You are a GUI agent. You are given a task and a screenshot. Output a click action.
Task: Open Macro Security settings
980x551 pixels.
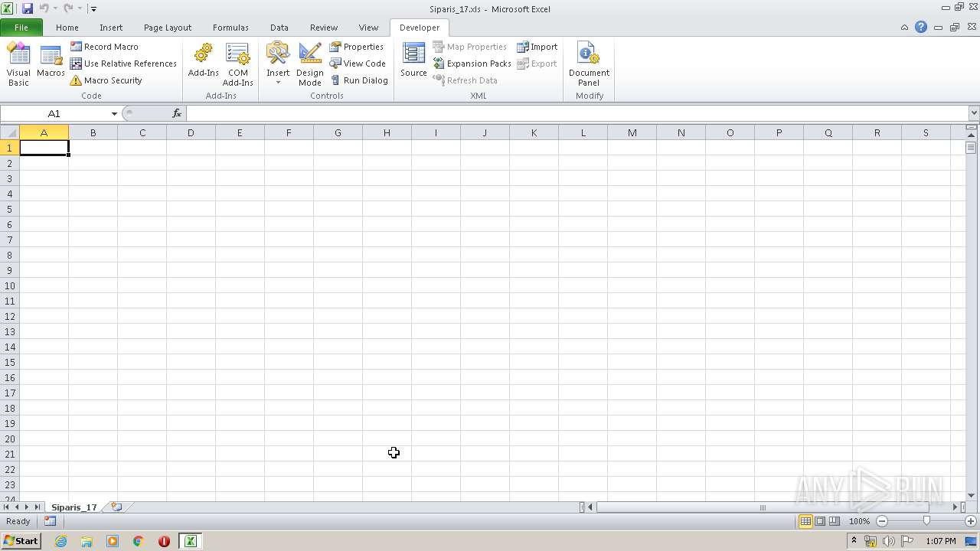coord(106,80)
